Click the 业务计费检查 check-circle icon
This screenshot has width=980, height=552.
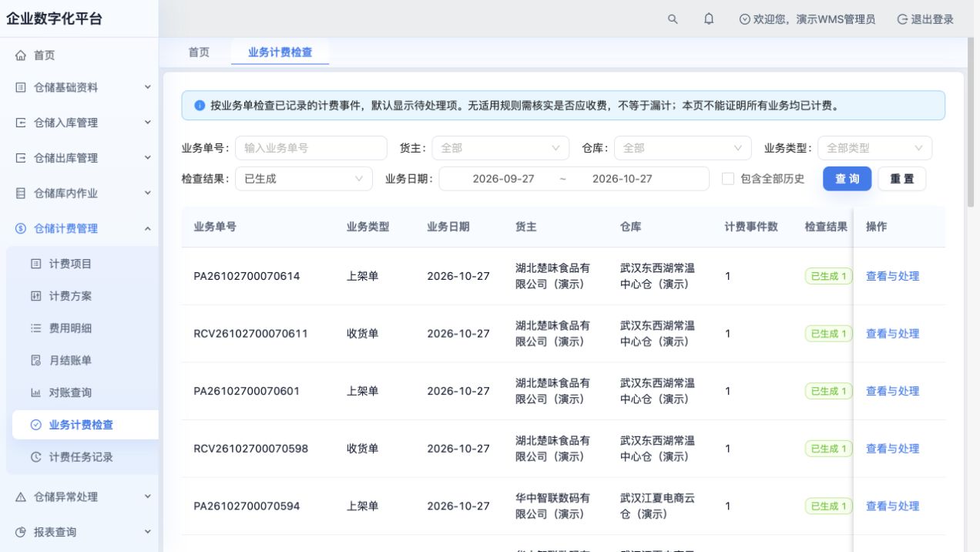(x=35, y=425)
